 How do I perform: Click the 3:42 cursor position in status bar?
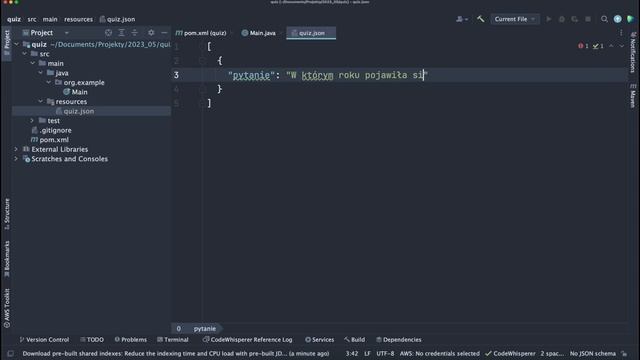351,353
